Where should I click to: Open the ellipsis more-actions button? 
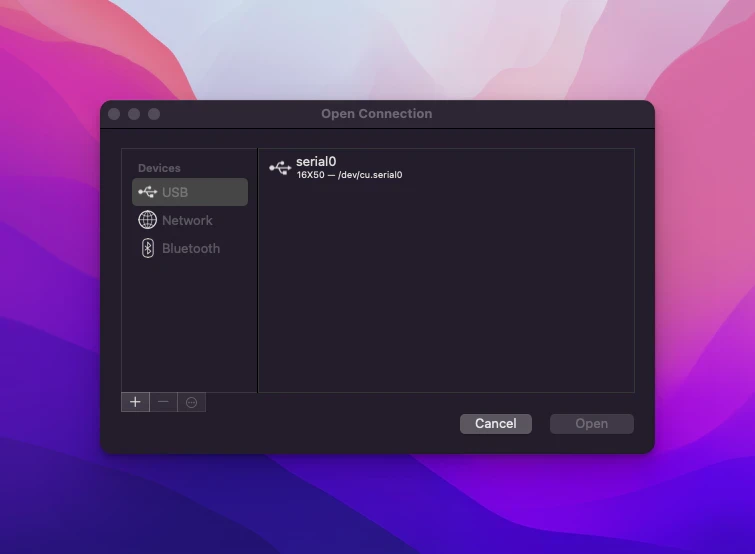191,402
